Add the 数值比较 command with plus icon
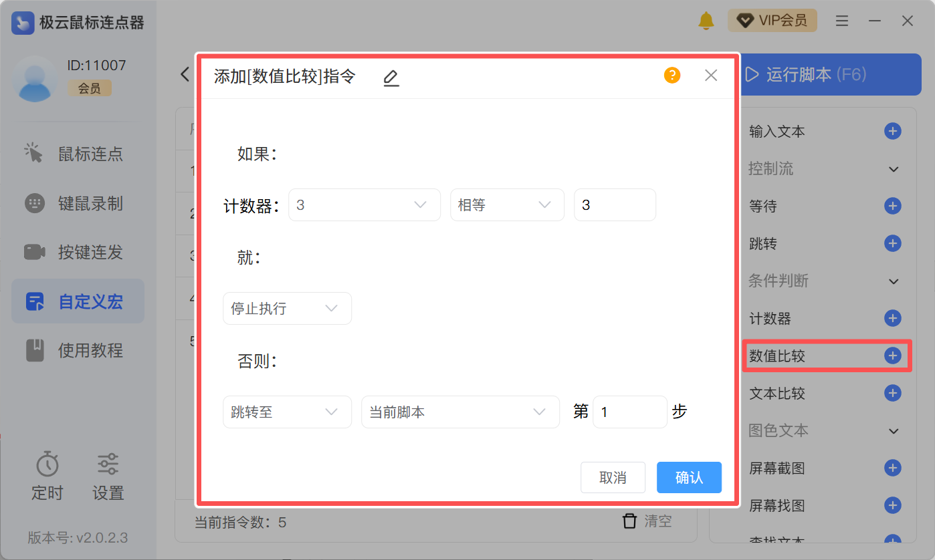The height and width of the screenshot is (560, 935). point(892,356)
